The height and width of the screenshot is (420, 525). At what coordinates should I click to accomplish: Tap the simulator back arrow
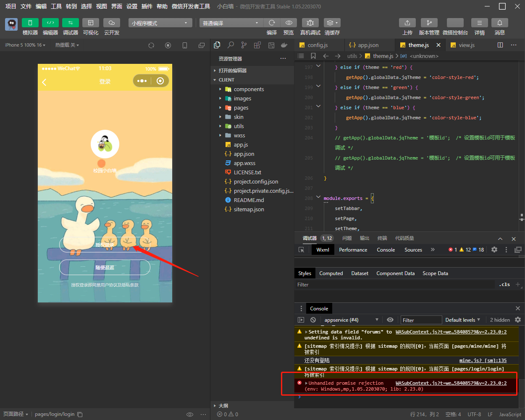[45, 82]
